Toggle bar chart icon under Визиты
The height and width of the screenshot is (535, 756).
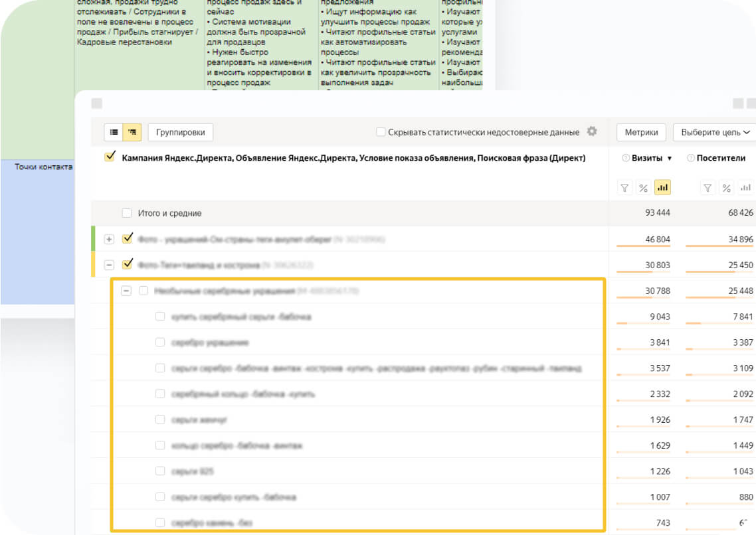(662, 188)
